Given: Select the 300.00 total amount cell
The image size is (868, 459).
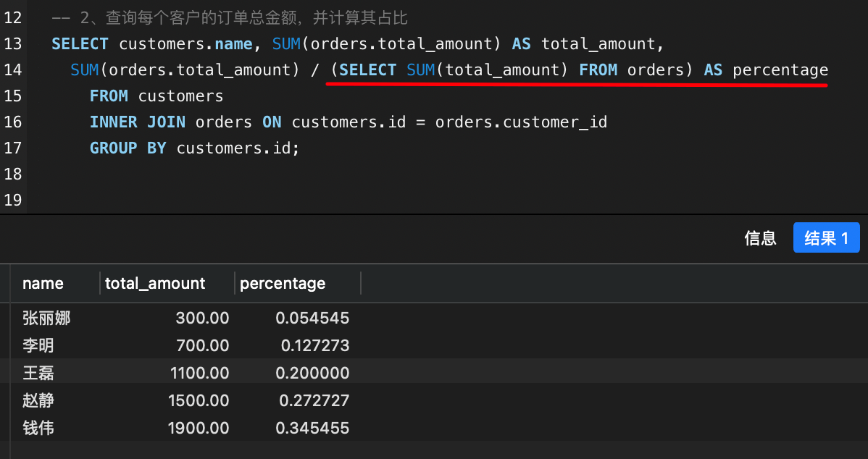Looking at the screenshot, I should click(202, 318).
